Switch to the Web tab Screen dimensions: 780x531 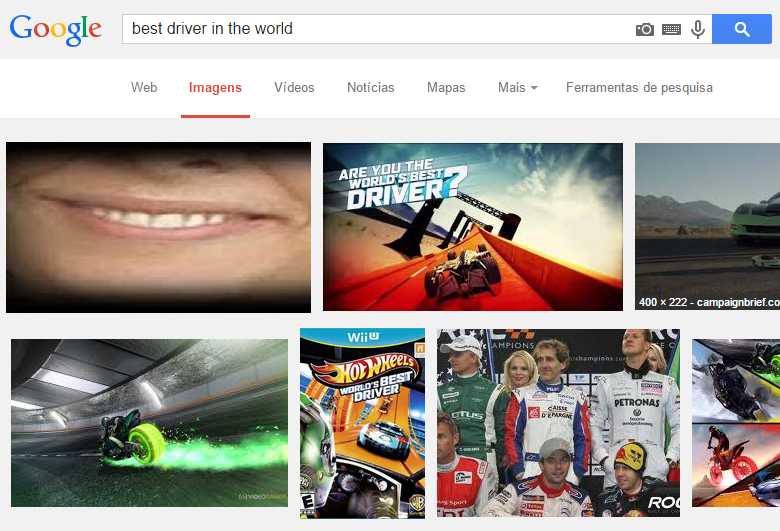(x=144, y=88)
